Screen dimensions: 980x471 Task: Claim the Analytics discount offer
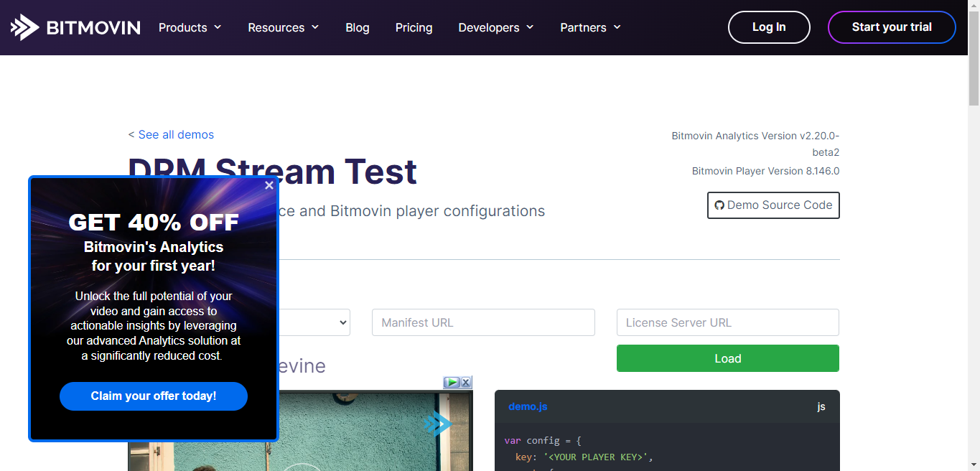153,396
